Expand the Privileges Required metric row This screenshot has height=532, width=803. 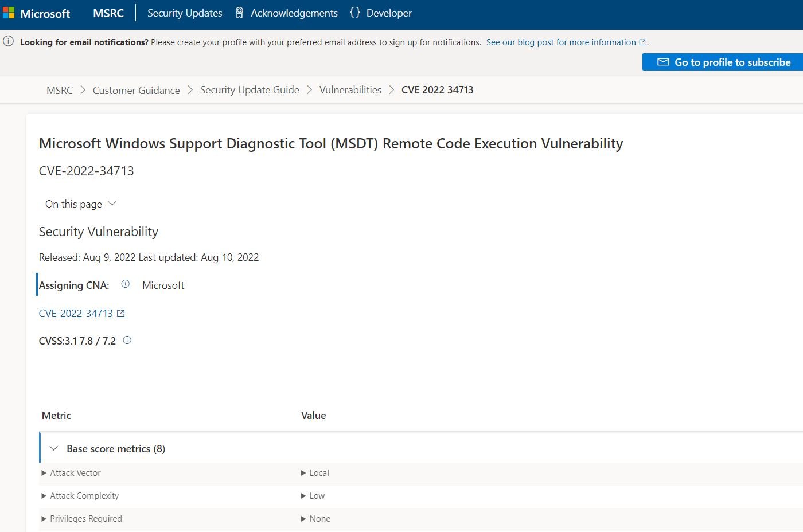82,519
